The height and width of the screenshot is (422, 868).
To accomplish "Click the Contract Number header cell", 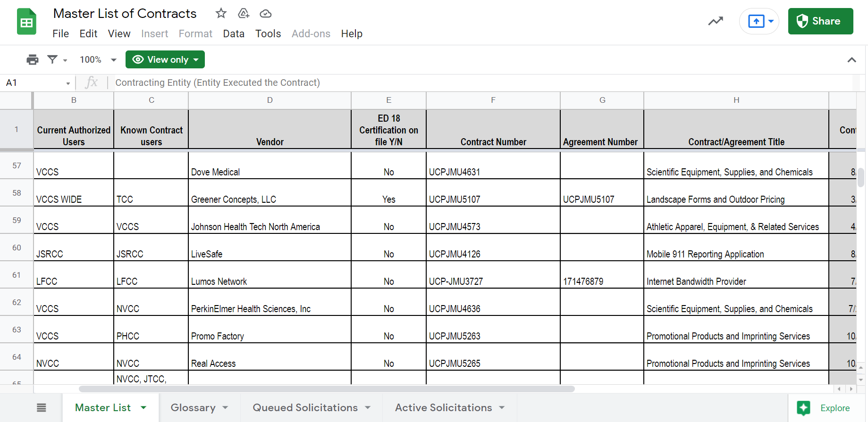I will [x=493, y=130].
